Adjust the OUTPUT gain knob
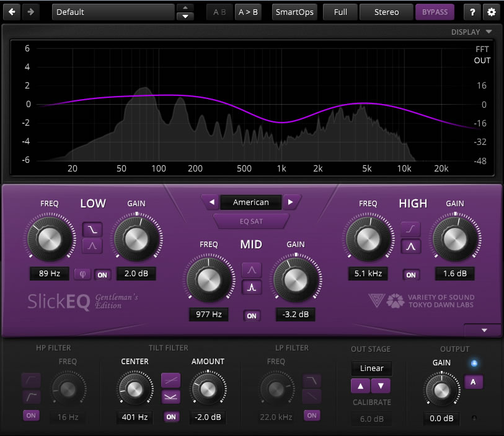The height and width of the screenshot is (436, 504). coord(441,390)
